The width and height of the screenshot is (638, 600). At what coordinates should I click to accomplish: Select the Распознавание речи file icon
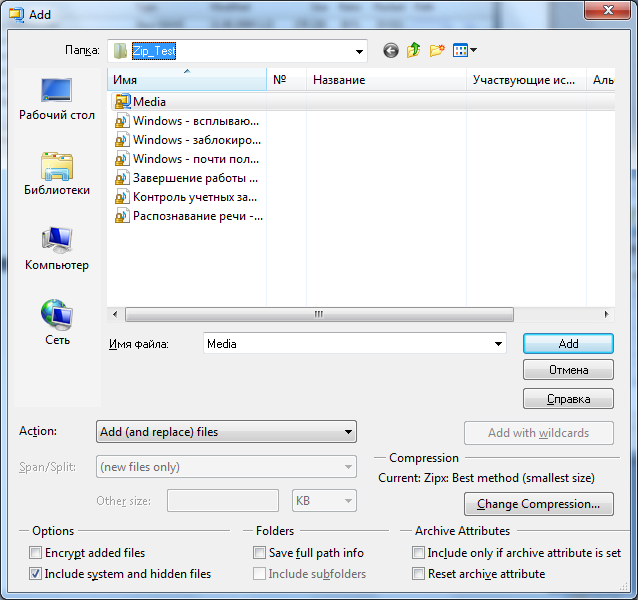[121, 216]
